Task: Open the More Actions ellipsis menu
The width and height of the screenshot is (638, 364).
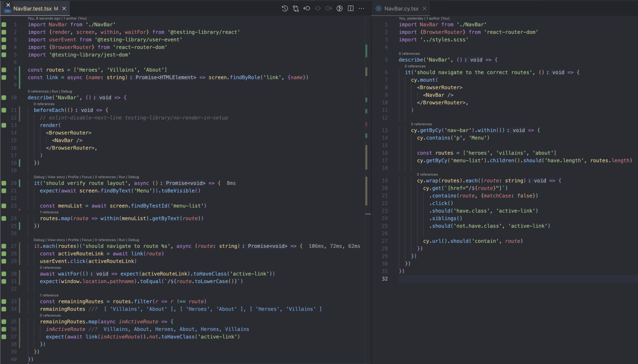Action: click(x=361, y=8)
